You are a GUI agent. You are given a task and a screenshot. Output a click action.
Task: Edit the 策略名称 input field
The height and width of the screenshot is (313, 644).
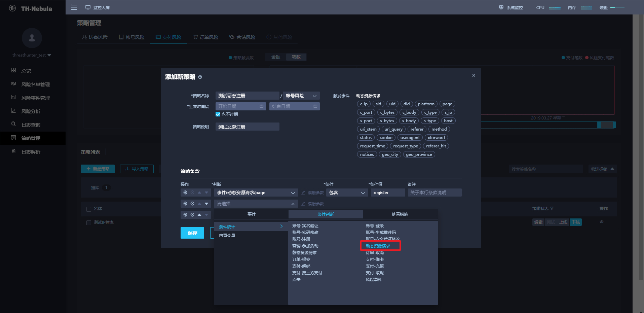coord(248,96)
